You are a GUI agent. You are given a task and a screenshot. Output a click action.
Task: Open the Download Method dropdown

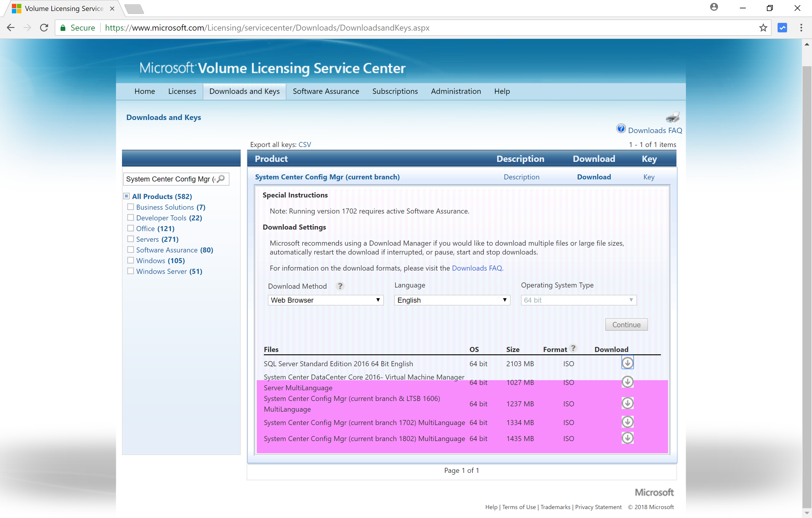325,300
